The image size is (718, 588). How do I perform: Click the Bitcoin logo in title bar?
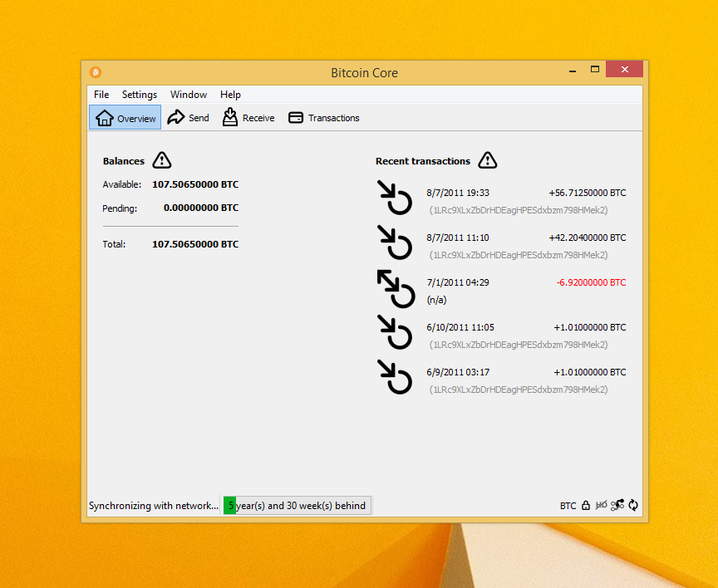coord(96,72)
